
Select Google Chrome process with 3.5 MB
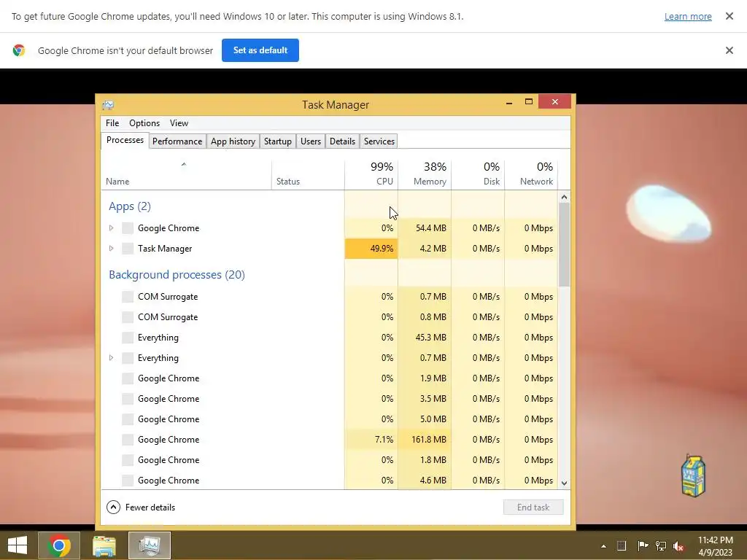[x=329, y=399]
